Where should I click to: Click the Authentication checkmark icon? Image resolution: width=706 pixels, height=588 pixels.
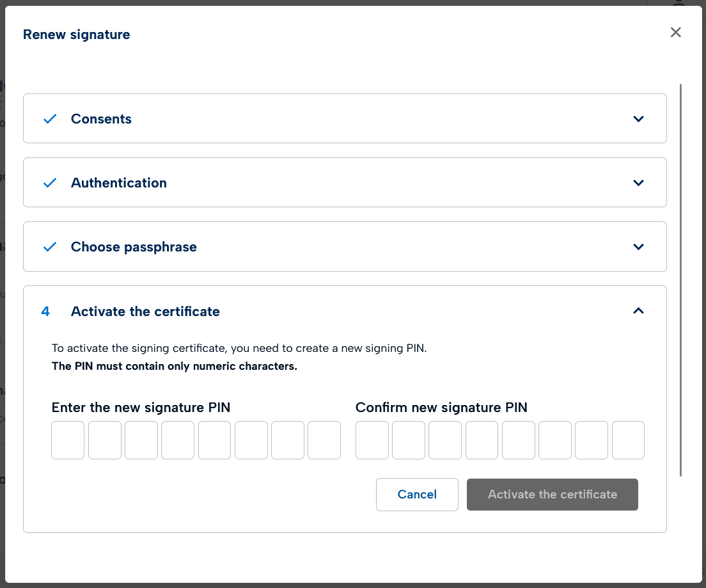click(50, 183)
